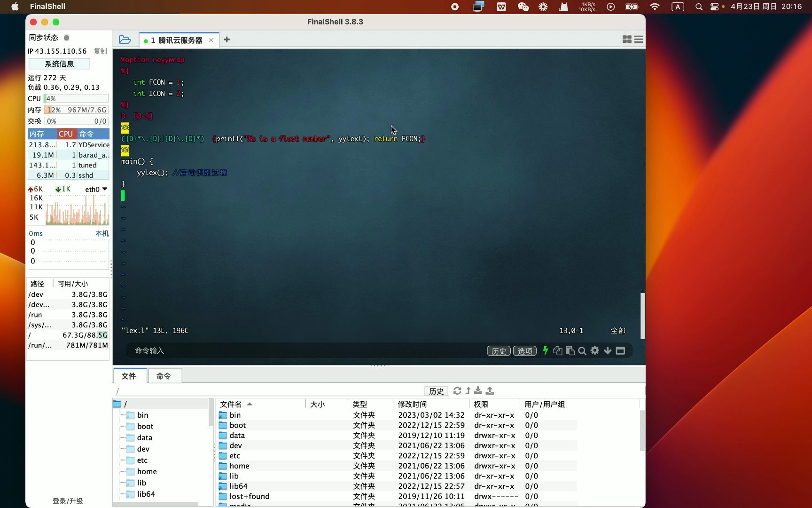Click the 本机 ping label
Viewport: 812px width, 508px height.
coord(102,234)
